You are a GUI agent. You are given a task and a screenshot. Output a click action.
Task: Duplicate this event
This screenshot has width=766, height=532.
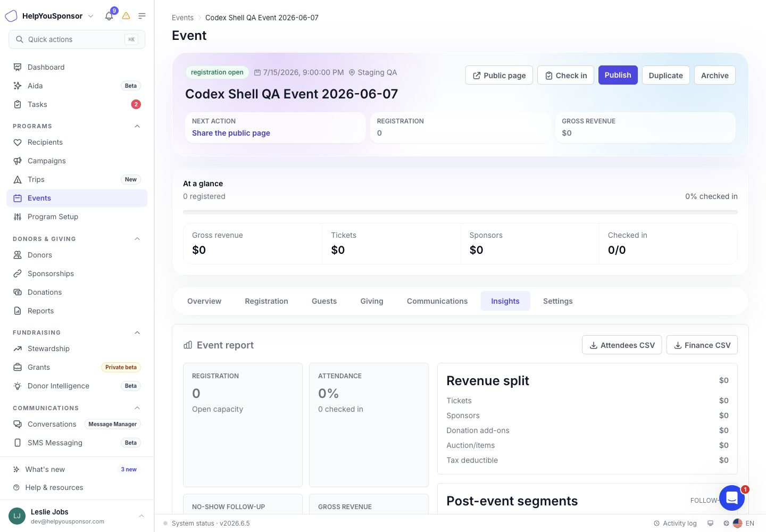pyautogui.click(x=666, y=75)
